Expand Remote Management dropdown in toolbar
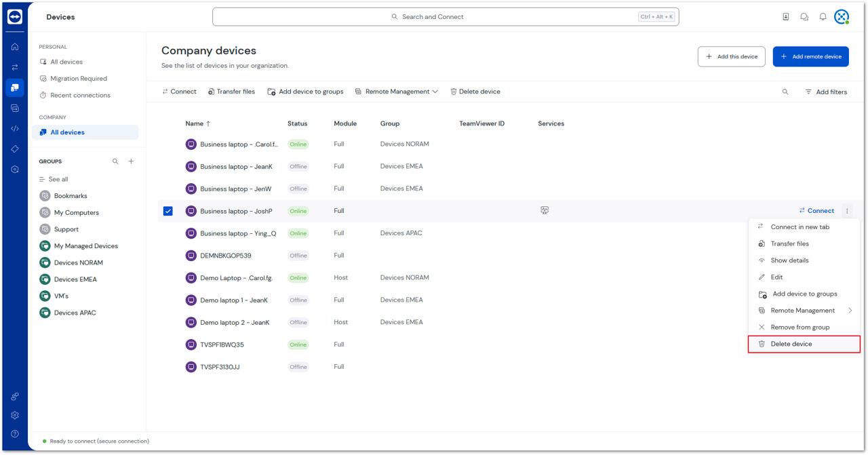The image size is (868, 455). click(397, 92)
